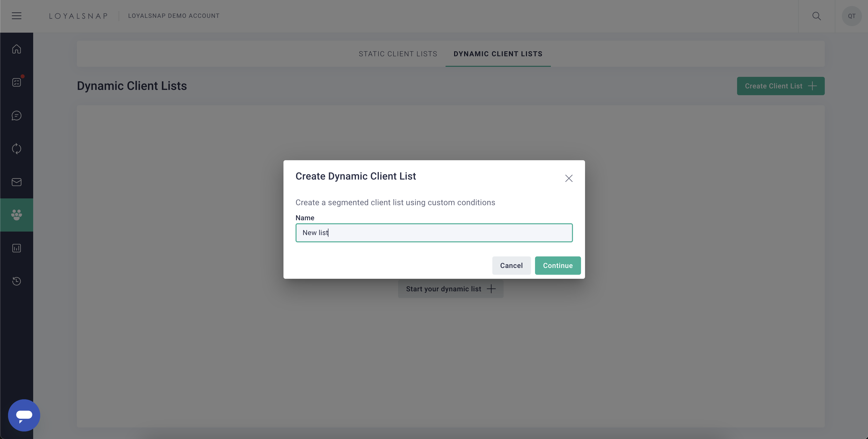This screenshot has width=868, height=439.
Task: Open the Home icon in sidebar
Action: tap(17, 49)
